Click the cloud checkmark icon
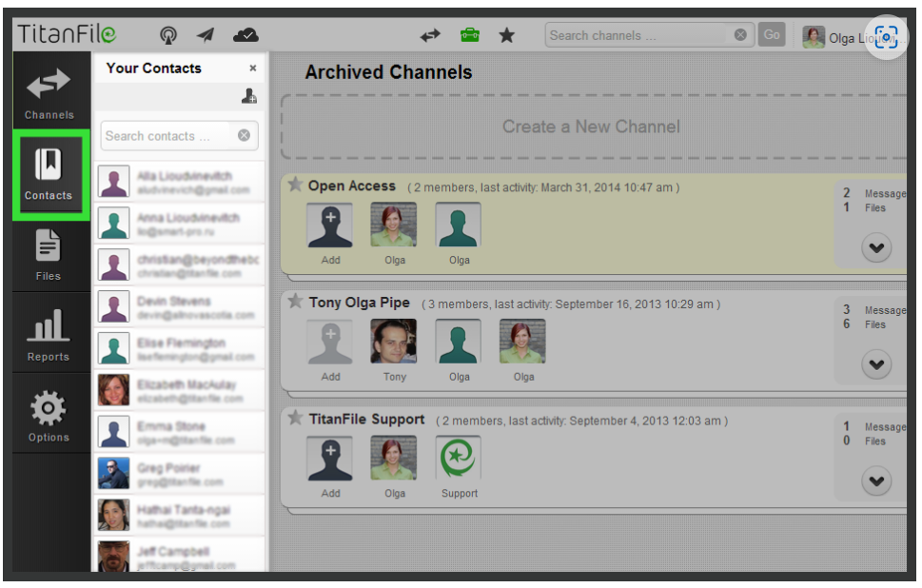The image size is (922, 588). pyautogui.click(x=245, y=35)
